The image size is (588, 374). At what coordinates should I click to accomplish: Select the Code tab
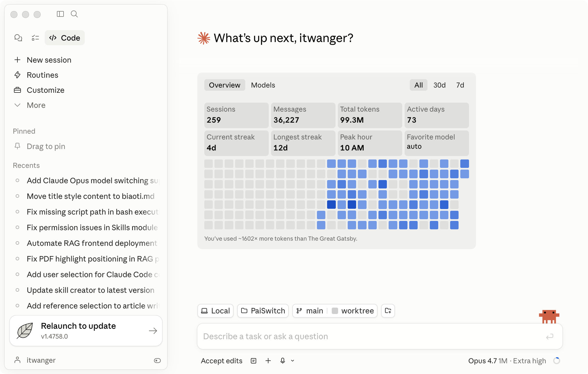point(65,38)
